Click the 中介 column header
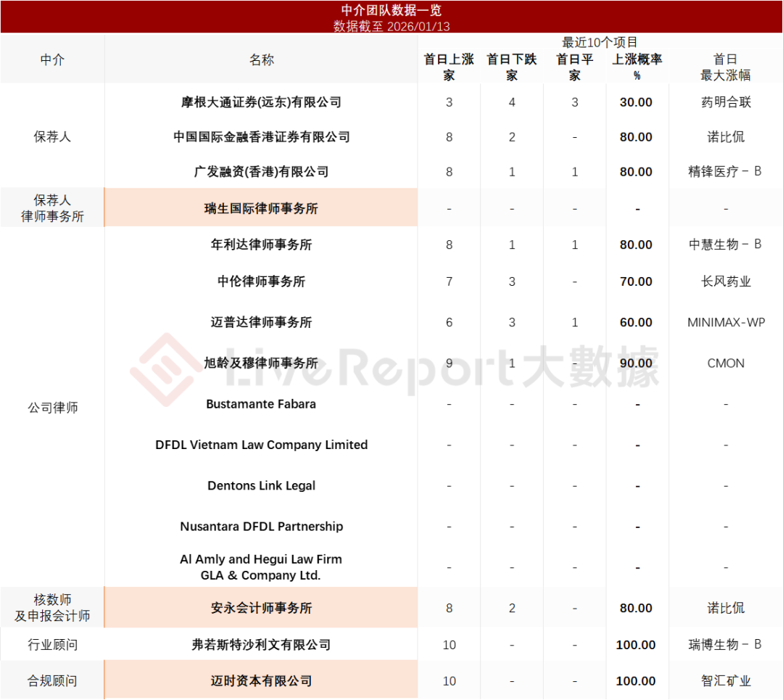This screenshot has height=700, width=783. coord(52,59)
